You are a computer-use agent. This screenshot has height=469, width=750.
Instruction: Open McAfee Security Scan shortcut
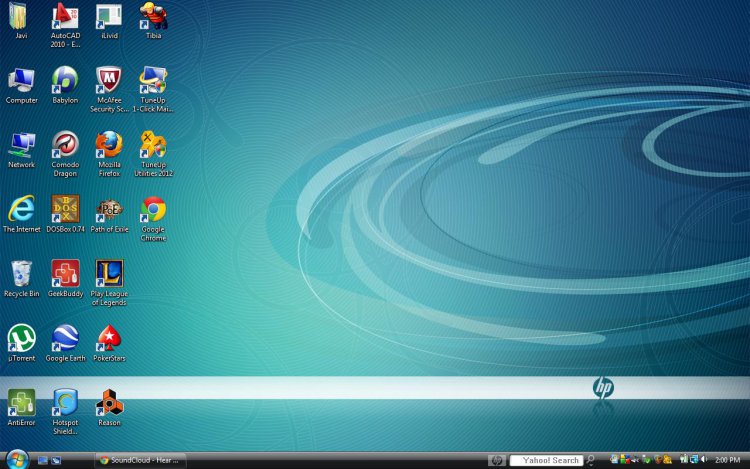coord(109,90)
